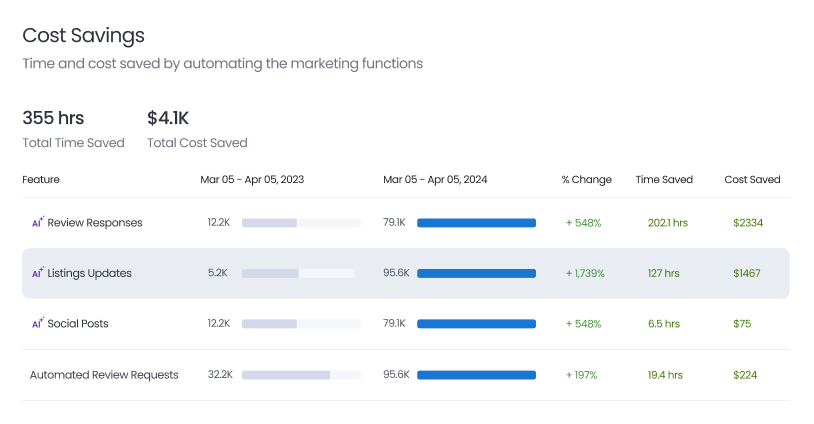Viewport: 814px width, 424px height.
Task: Click the 2024 blue bar for Review Responses
Action: coord(476,223)
